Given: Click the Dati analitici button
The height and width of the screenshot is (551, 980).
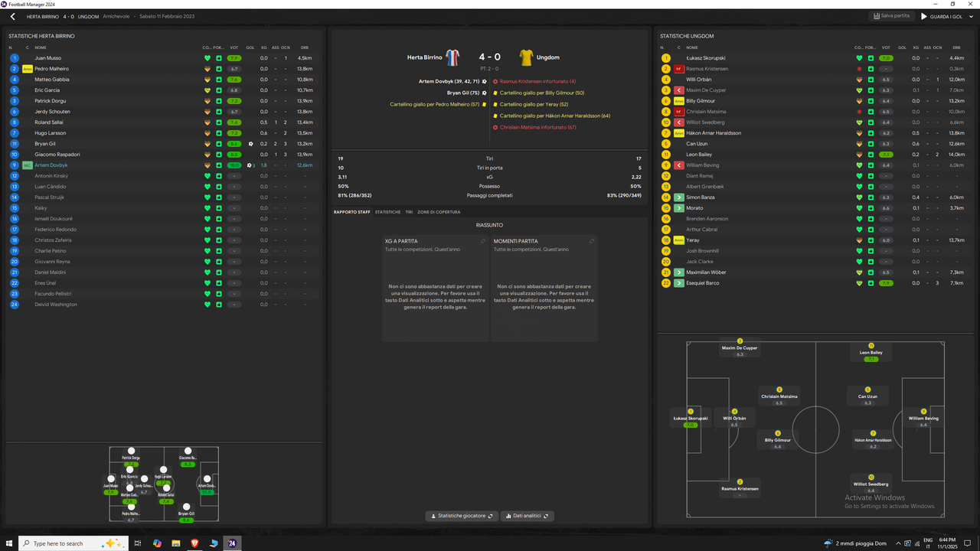Looking at the screenshot, I should pos(528,516).
